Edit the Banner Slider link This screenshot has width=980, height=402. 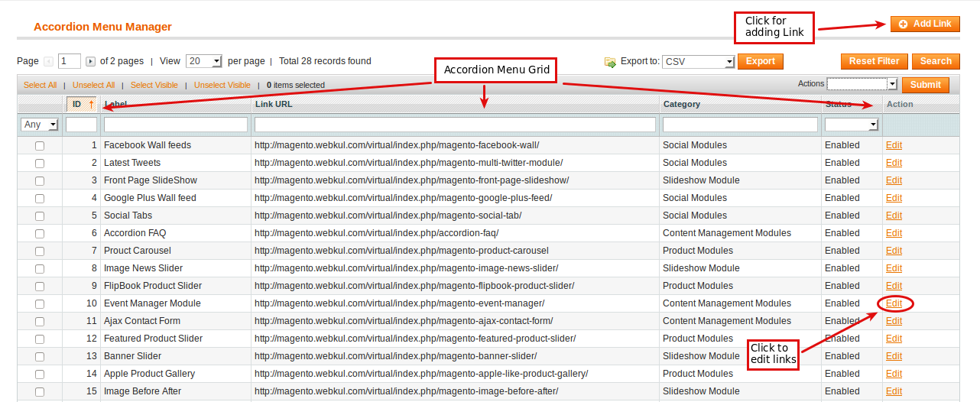[x=894, y=356]
